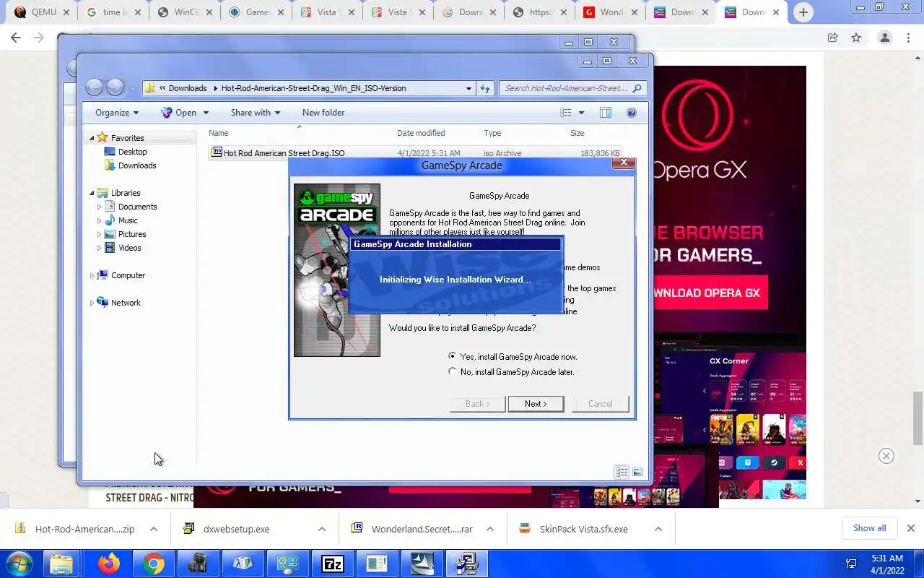Open Windows Explorer from taskbar
This screenshot has height=578, width=924.
pyautogui.click(x=61, y=564)
